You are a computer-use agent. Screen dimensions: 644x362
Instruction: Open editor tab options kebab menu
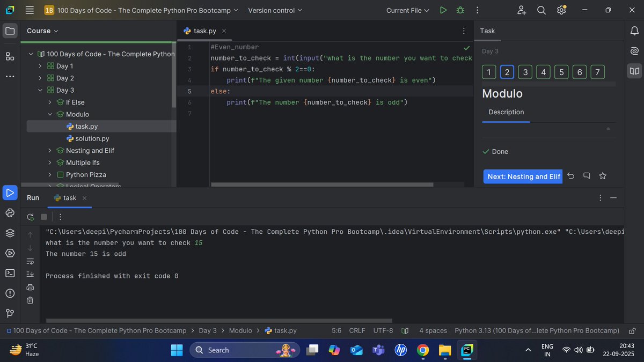pyautogui.click(x=464, y=31)
